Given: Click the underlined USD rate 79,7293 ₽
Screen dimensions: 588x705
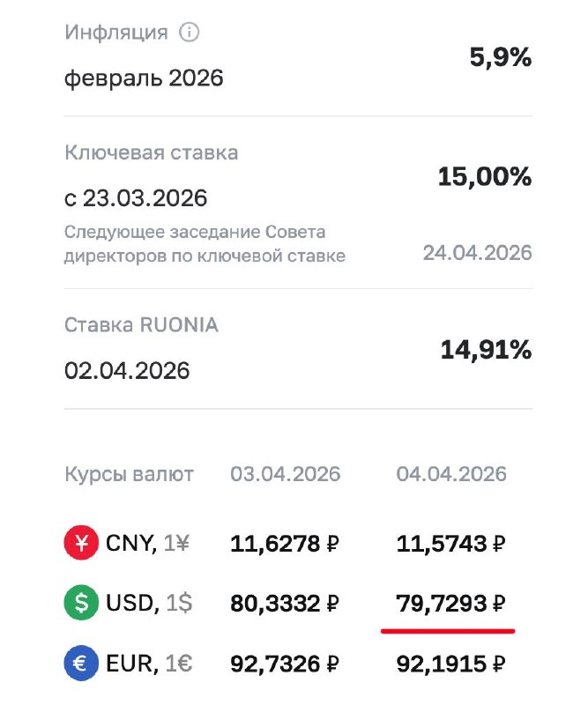Looking at the screenshot, I should point(450,604).
